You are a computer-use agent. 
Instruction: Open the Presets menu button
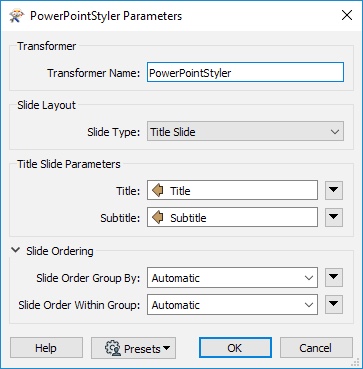click(x=133, y=348)
